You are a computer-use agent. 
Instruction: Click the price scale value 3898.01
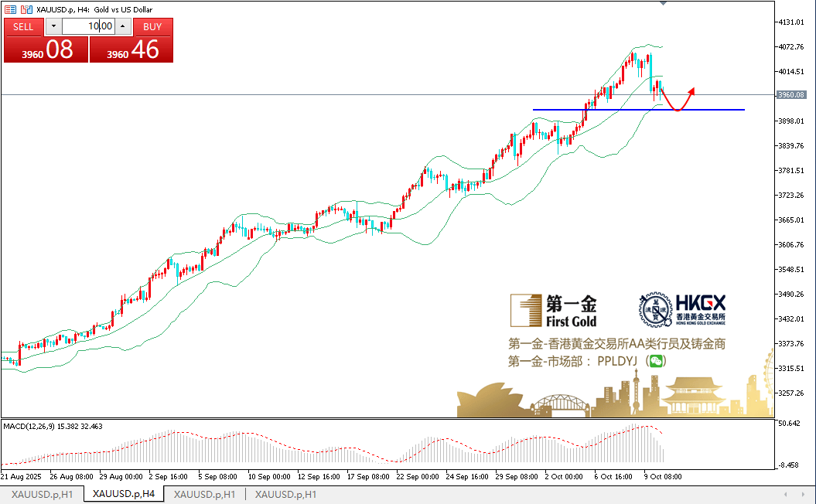[791, 121]
